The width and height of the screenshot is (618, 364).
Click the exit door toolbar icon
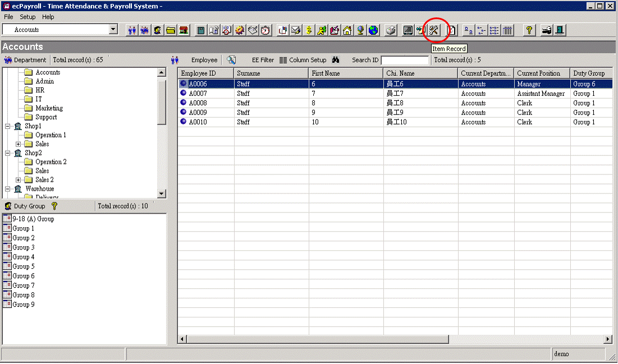point(560,30)
